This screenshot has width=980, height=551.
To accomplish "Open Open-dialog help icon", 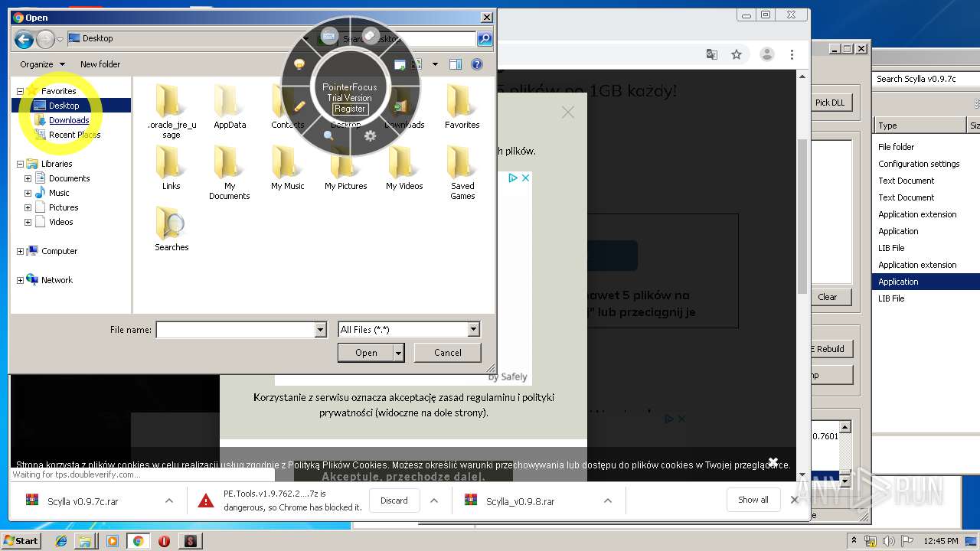I will tap(476, 64).
